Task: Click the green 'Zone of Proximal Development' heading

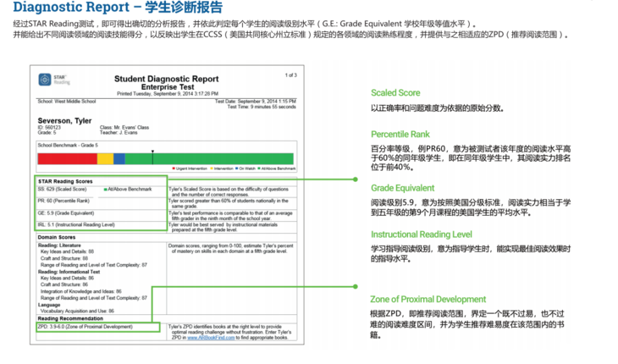Action: 428,300
